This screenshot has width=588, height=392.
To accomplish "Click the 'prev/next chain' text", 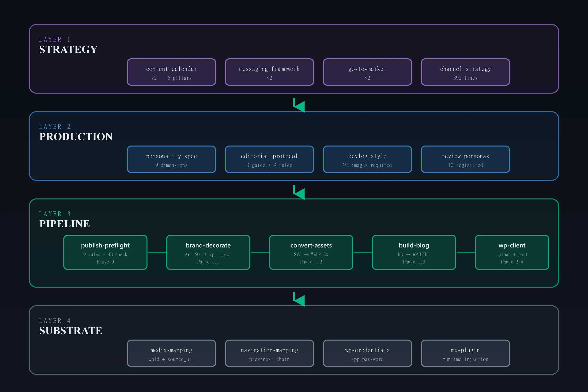I will 269,359.
